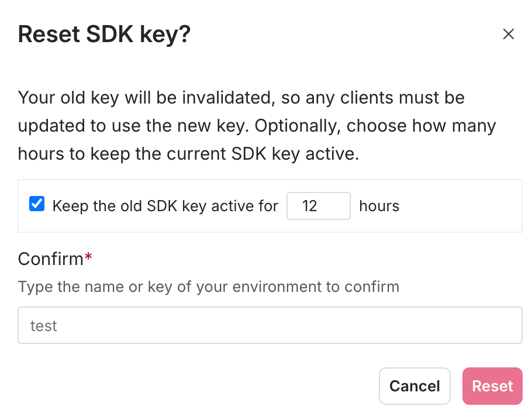Click the warning paragraph about key invalidation
The height and width of the screenshot is (413, 532).
256,125
